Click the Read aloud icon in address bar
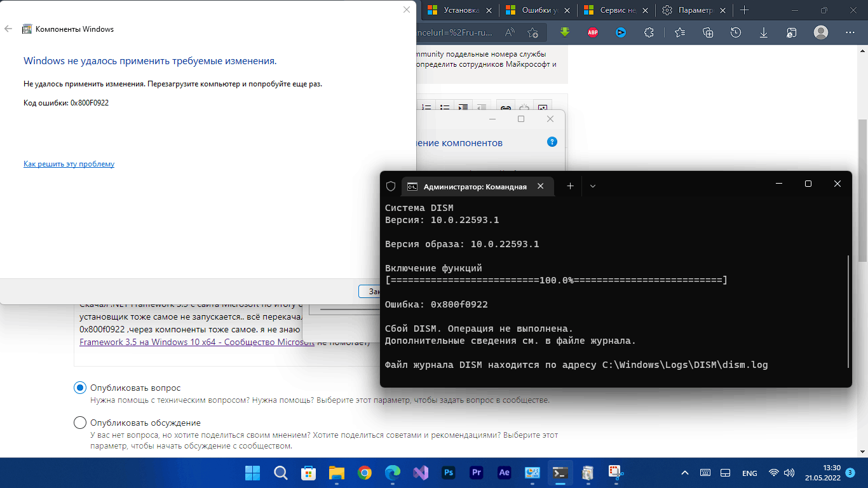 [x=510, y=32]
